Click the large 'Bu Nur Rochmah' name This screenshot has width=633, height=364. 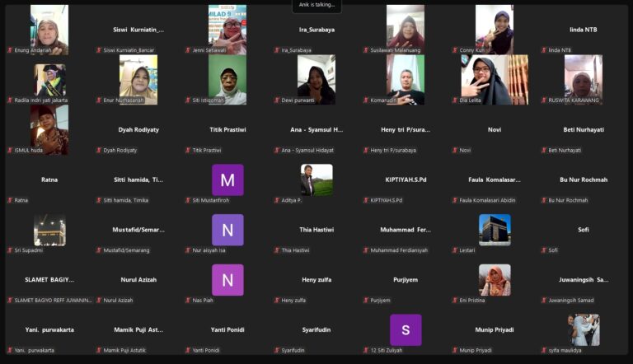[x=584, y=180]
